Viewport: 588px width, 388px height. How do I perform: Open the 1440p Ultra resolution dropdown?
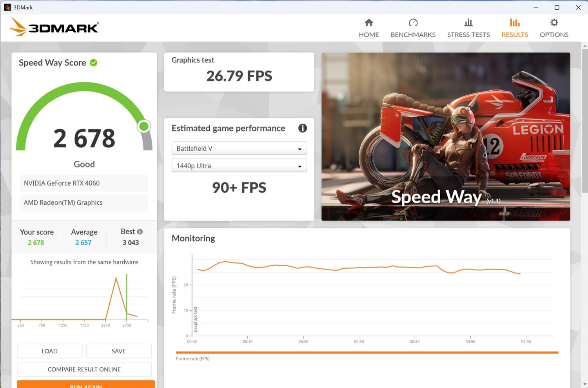tap(239, 166)
